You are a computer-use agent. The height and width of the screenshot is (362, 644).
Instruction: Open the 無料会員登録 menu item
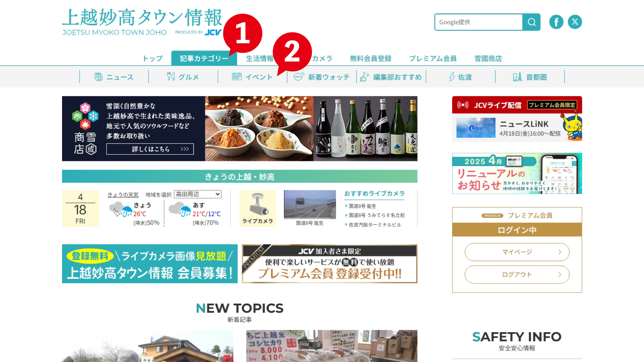click(x=371, y=59)
